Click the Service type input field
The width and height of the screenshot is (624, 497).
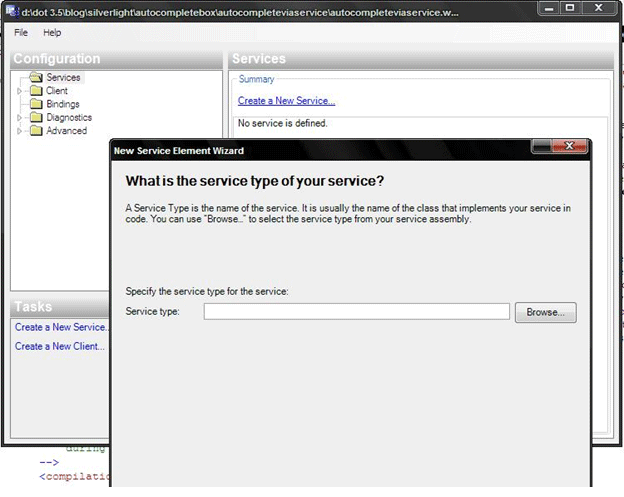click(357, 312)
